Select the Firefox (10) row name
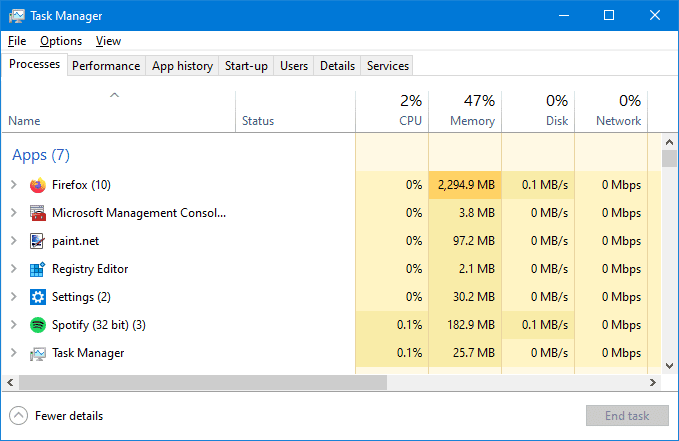Viewport: 679px width, 441px height. (81, 185)
